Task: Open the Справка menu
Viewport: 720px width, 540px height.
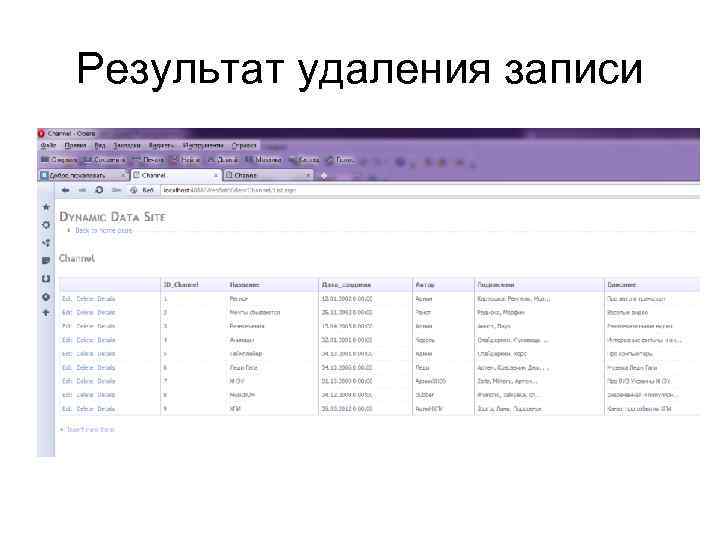Action: (x=244, y=146)
